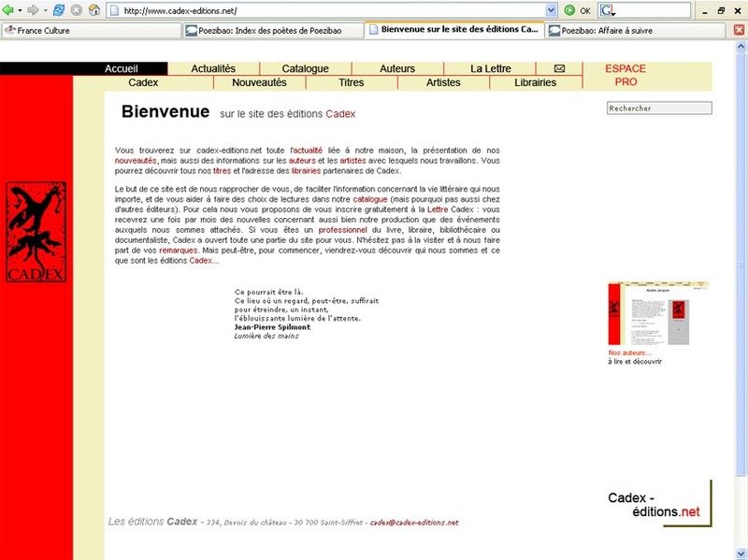Click the ESPACE PRO link
The image size is (748, 560).
[625, 75]
